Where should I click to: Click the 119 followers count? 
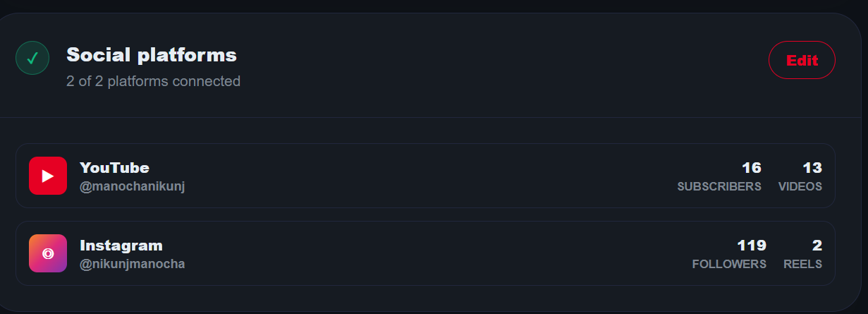point(752,246)
